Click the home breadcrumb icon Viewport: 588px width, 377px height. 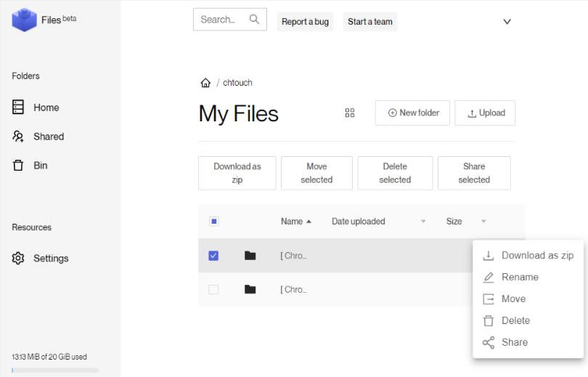205,83
